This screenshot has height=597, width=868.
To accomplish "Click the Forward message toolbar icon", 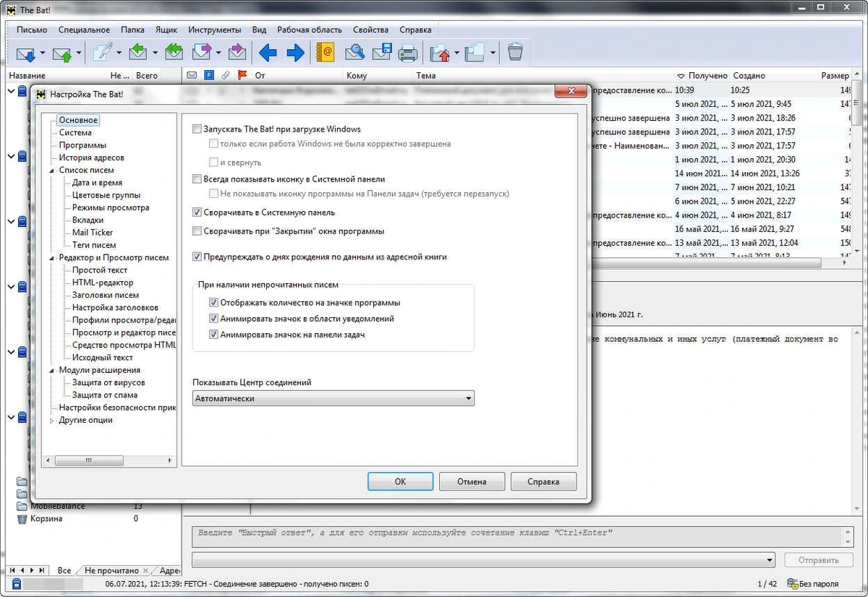I will 202,52.
